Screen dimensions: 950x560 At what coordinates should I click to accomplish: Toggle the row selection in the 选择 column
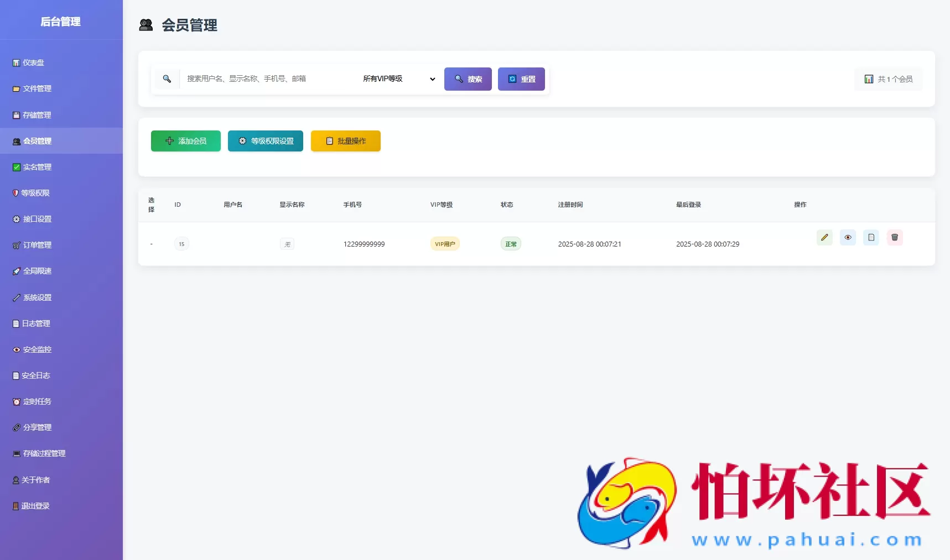[151, 244]
